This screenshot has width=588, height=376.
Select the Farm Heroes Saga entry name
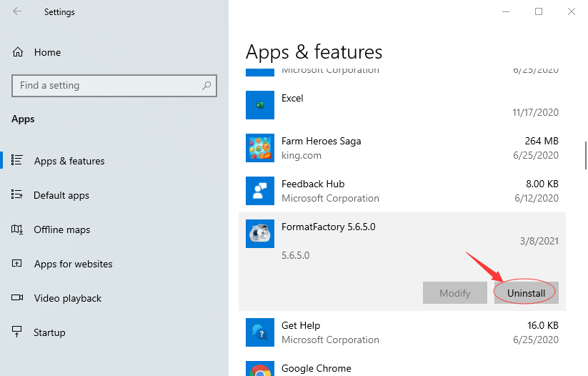pyautogui.click(x=321, y=141)
